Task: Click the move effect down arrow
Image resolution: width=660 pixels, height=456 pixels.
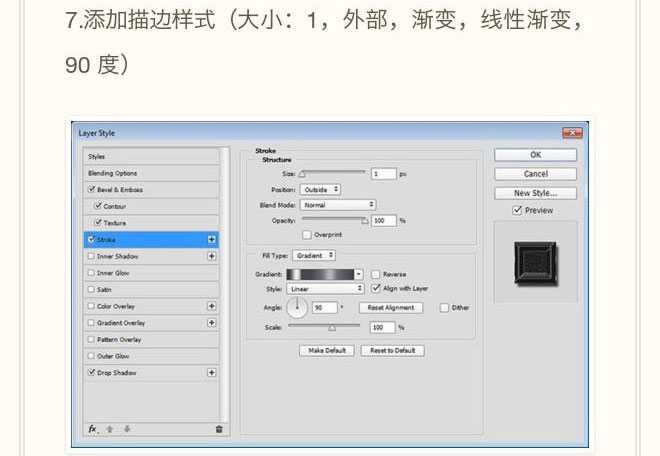Action: pyautogui.click(x=127, y=428)
